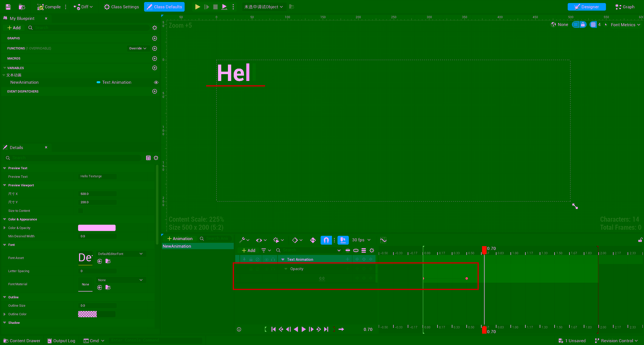Add new item in My Blueprint
This screenshot has height=345, width=644.
tap(14, 28)
